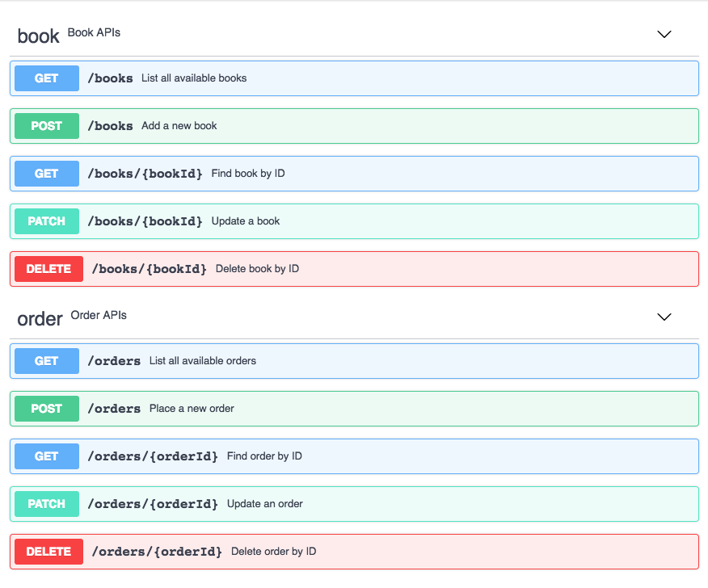Click the GET badge for /books/{bookId}

point(47,174)
